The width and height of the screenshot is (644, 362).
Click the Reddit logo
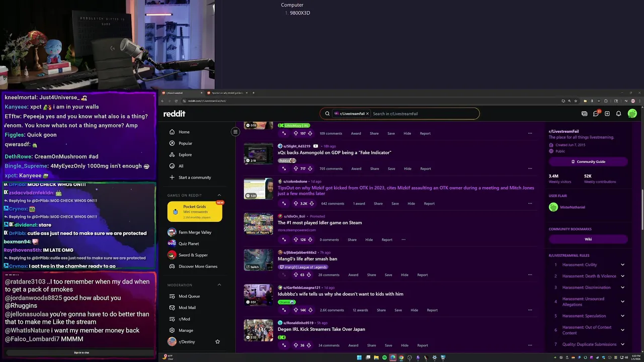click(174, 114)
